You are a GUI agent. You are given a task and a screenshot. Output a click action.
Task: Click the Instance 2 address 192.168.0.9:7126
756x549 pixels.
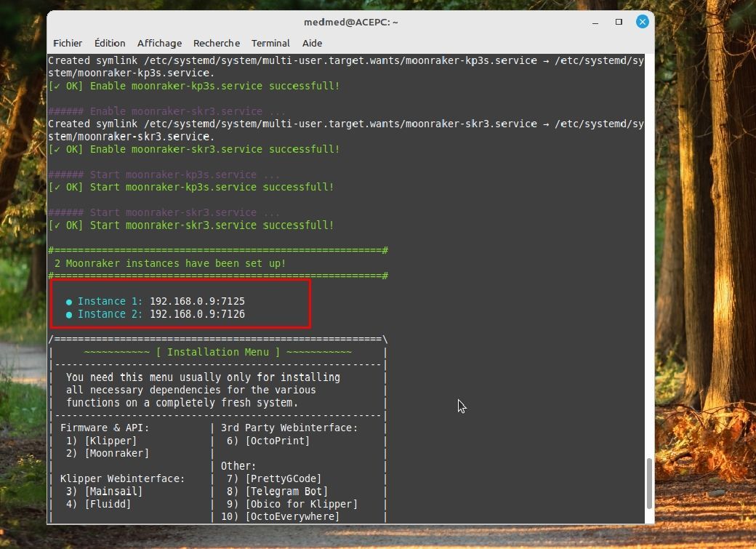coord(197,314)
